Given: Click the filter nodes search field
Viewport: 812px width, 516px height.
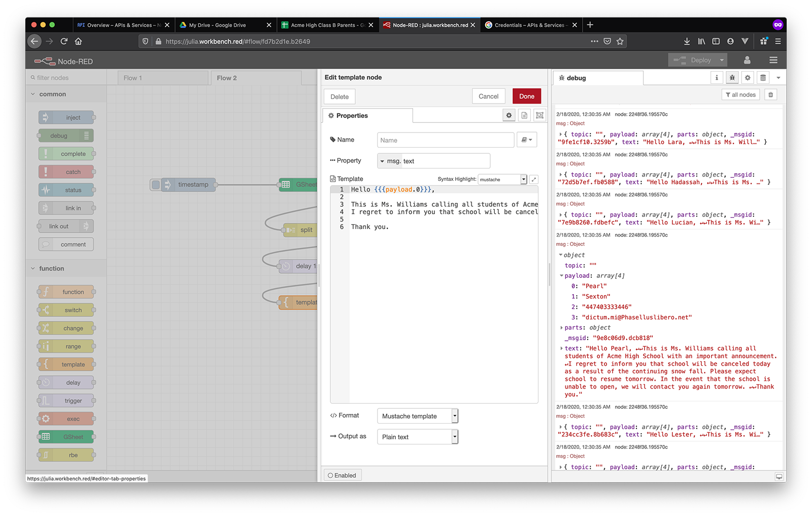Looking at the screenshot, I should pos(66,78).
